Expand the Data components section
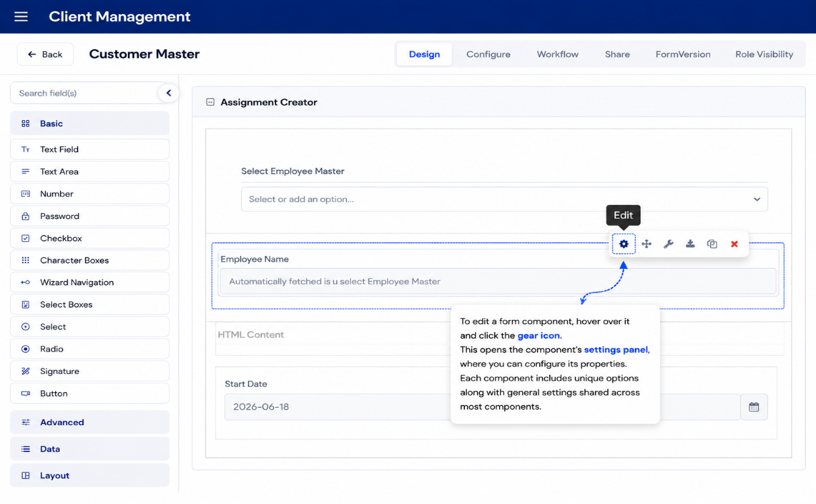This screenshot has height=504, width=816. 90,449
